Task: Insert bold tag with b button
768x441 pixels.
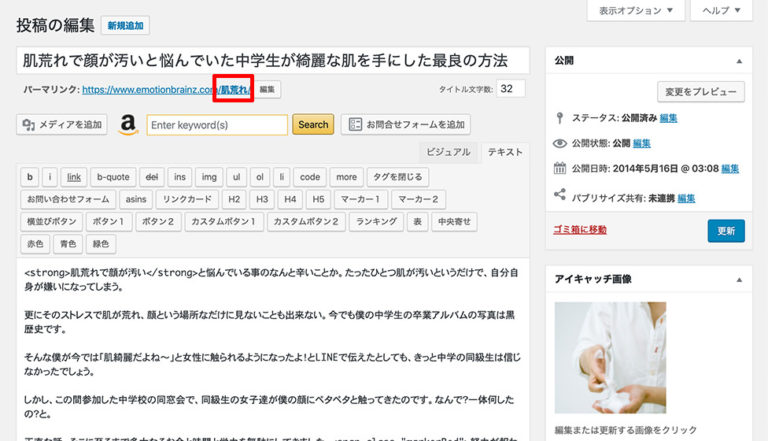Action: (30, 177)
